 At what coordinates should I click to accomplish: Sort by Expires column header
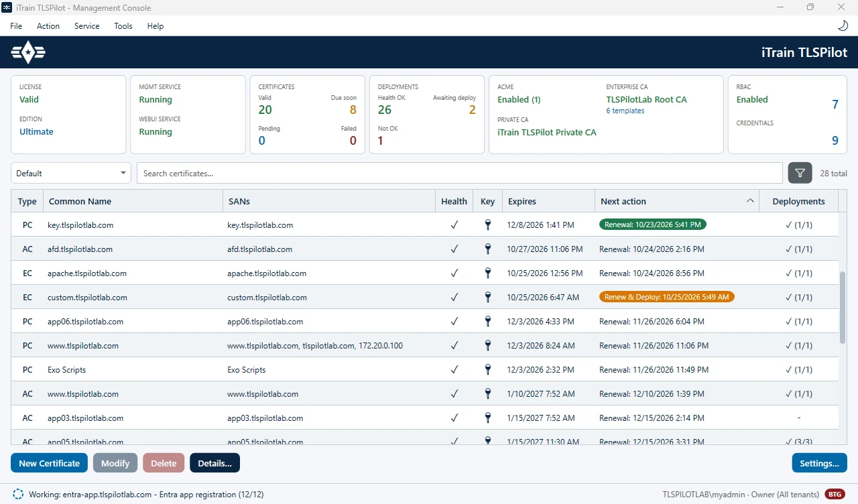[548, 201]
